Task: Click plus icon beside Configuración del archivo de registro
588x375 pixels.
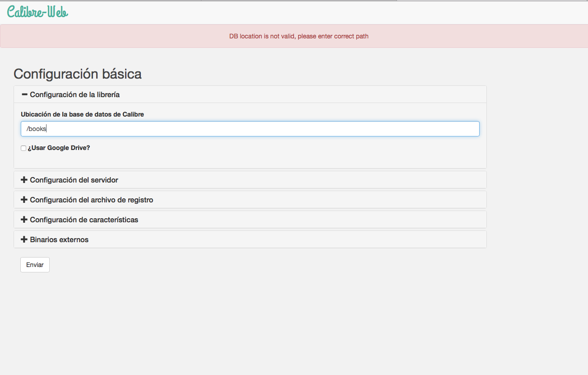Action: [x=24, y=200]
